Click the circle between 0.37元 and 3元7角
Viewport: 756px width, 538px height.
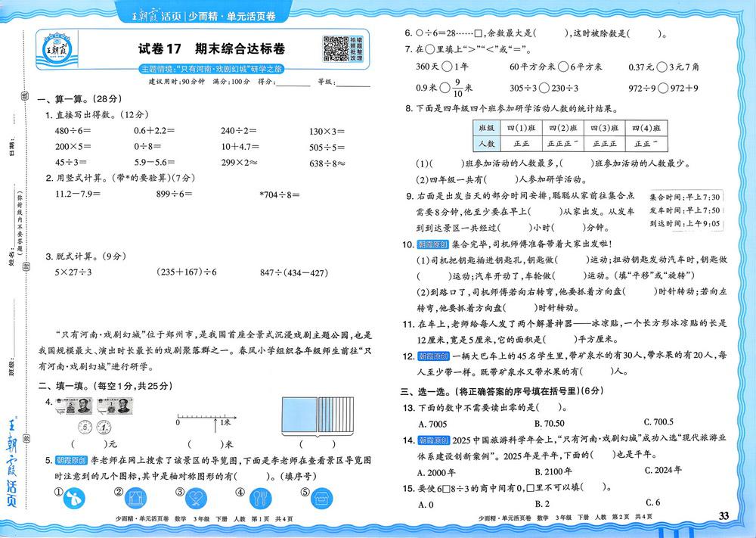click(662, 67)
